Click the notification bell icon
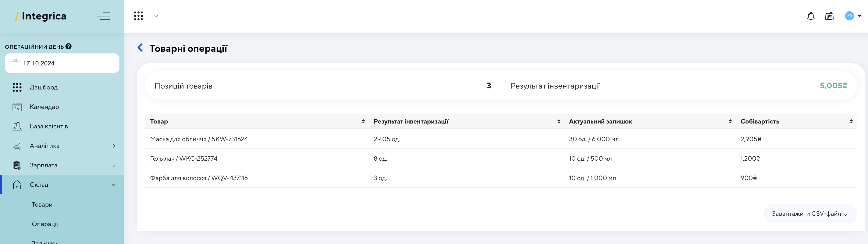 pyautogui.click(x=811, y=16)
